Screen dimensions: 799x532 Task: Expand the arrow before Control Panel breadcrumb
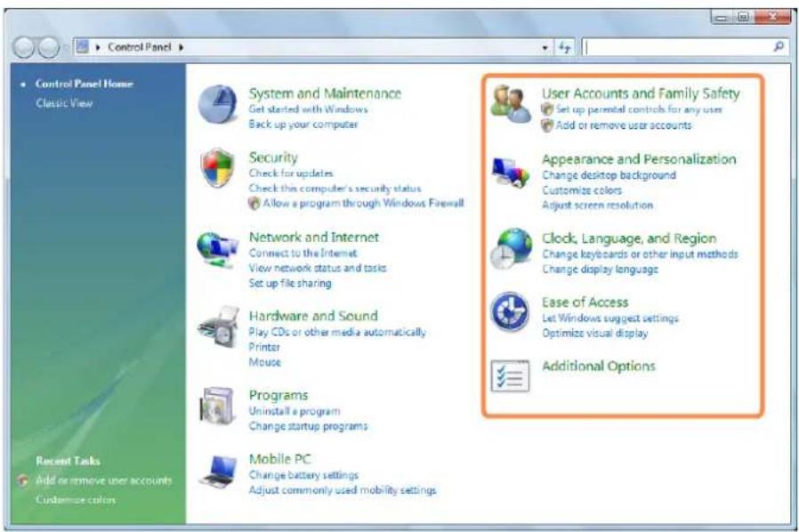pos(97,47)
